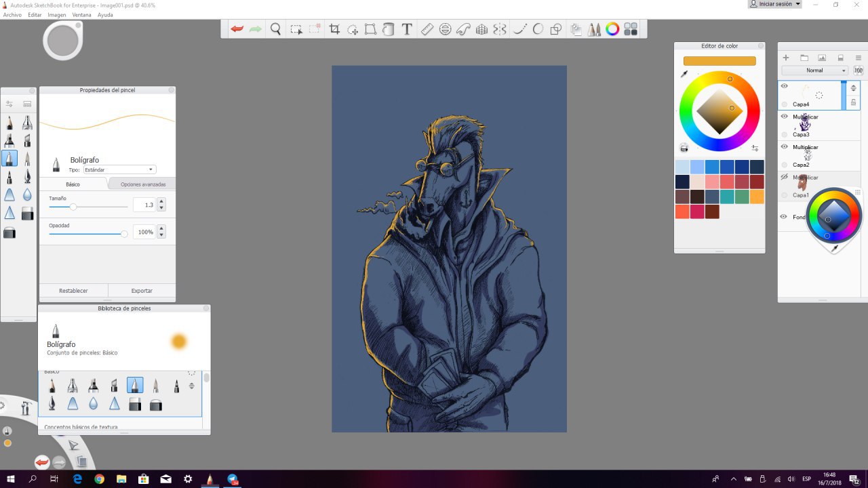Viewport: 868px width, 488px height.
Task: Click the Add Layer plus icon
Action: [786, 58]
